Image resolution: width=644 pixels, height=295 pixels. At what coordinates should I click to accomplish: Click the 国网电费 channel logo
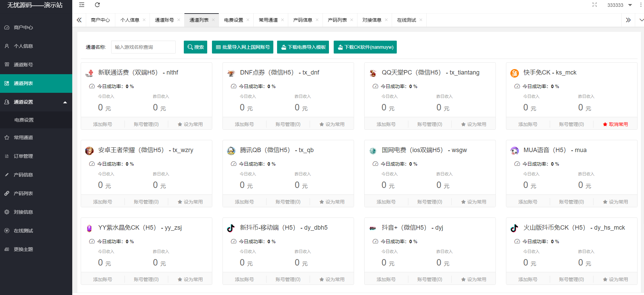point(373,150)
